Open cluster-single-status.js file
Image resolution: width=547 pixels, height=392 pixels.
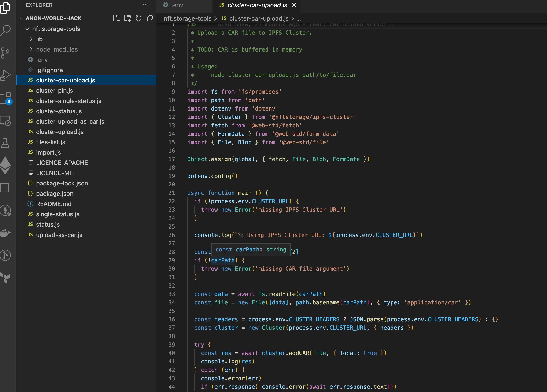[87, 101]
